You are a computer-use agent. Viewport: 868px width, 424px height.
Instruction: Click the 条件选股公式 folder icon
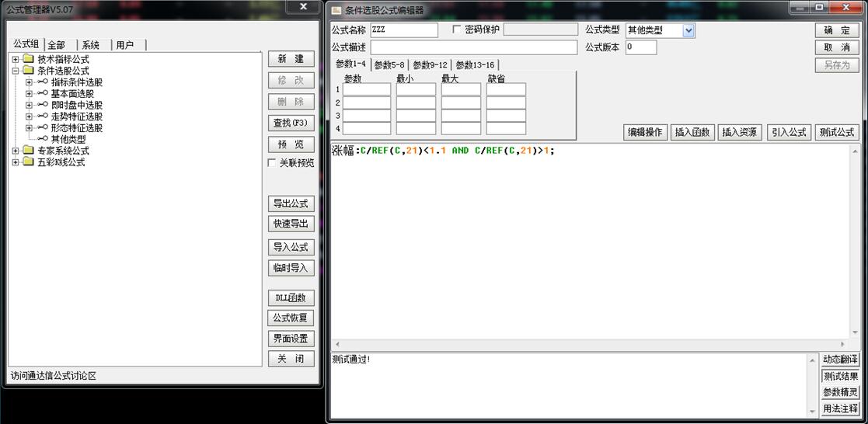pos(28,71)
